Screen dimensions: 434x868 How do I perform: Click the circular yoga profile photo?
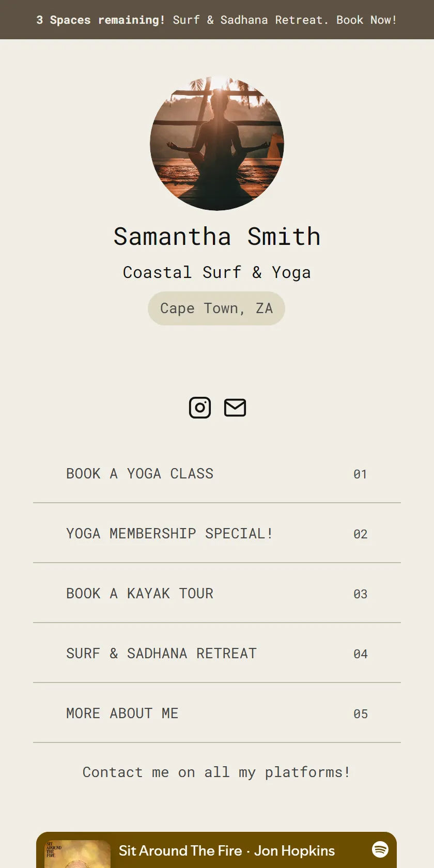click(x=217, y=144)
